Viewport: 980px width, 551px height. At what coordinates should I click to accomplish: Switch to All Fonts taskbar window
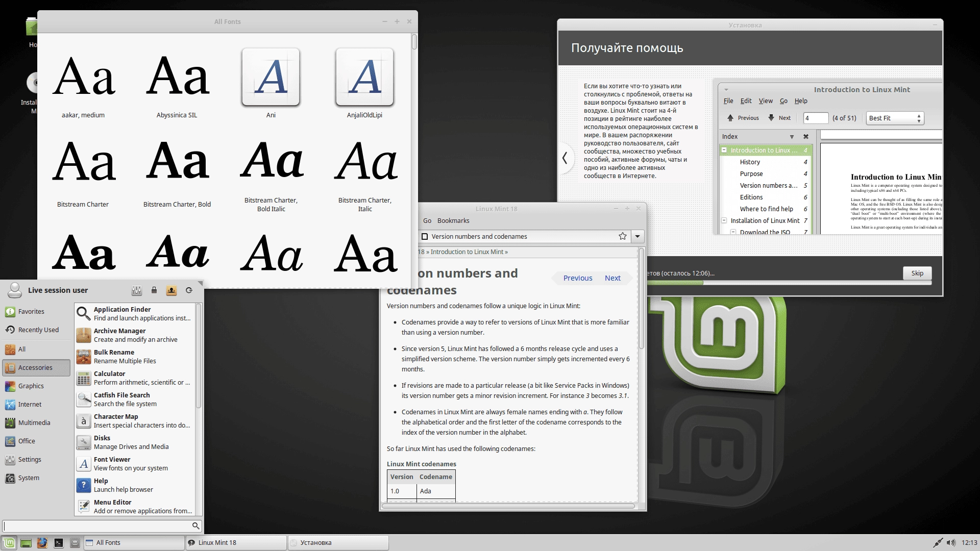click(134, 543)
